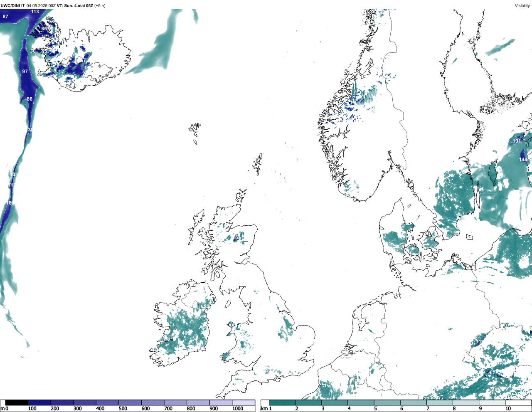Screen dimensions: 532x412
Task: Select the valid time Sun. 4.mai 05Z
Action: click(x=78, y=5)
